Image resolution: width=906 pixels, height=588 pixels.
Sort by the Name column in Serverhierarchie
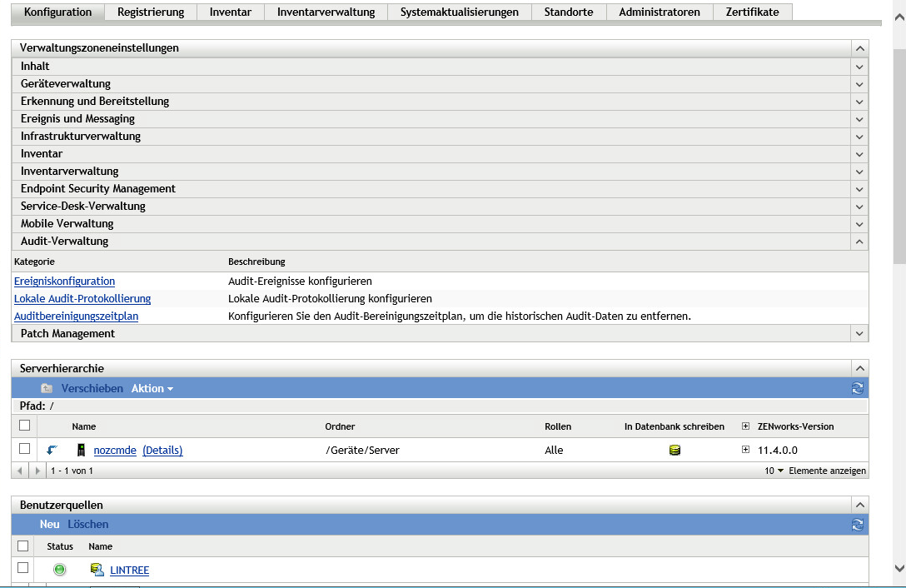point(84,426)
